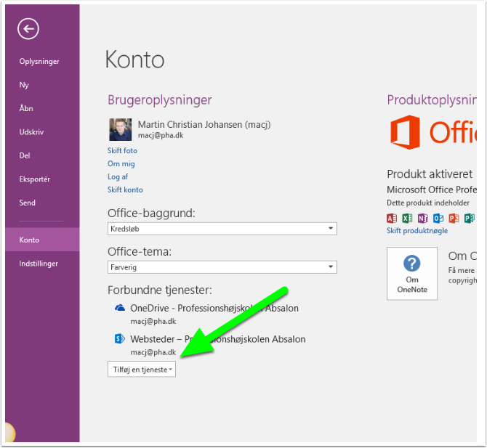Click the Martin Christian Johansen (macj) name
Screen dimensions: 487x448
[204, 124]
